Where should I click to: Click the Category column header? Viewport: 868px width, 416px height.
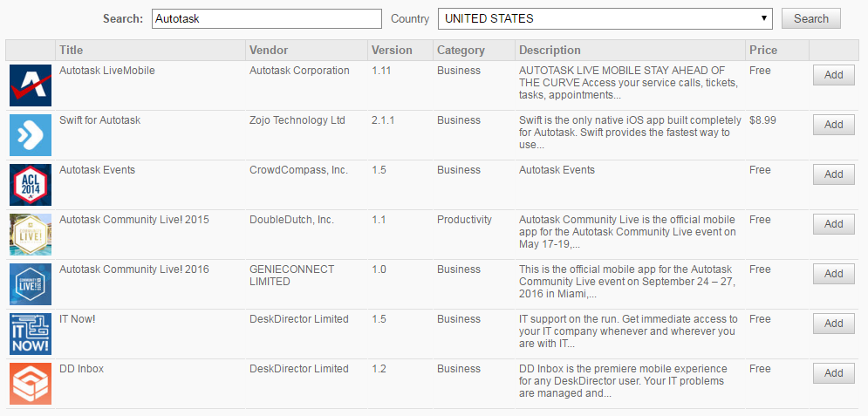461,50
